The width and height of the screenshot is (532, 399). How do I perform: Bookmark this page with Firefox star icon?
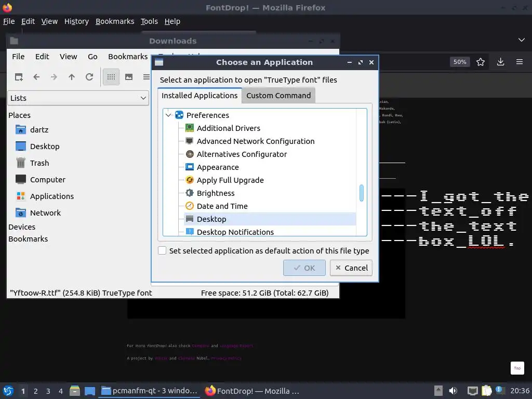pyautogui.click(x=481, y=62)
